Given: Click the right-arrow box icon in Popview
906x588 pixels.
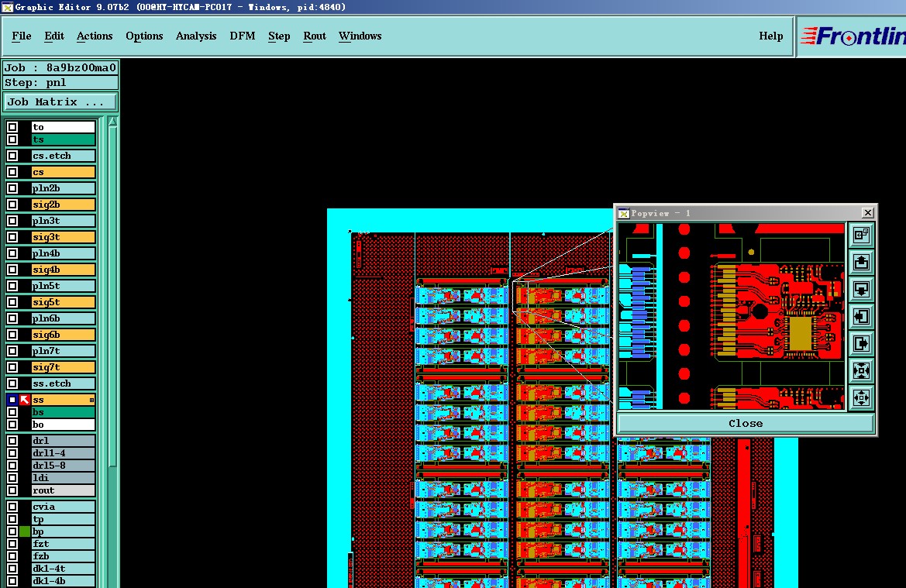Looking at the screenshot, I should tap(861, 344).
